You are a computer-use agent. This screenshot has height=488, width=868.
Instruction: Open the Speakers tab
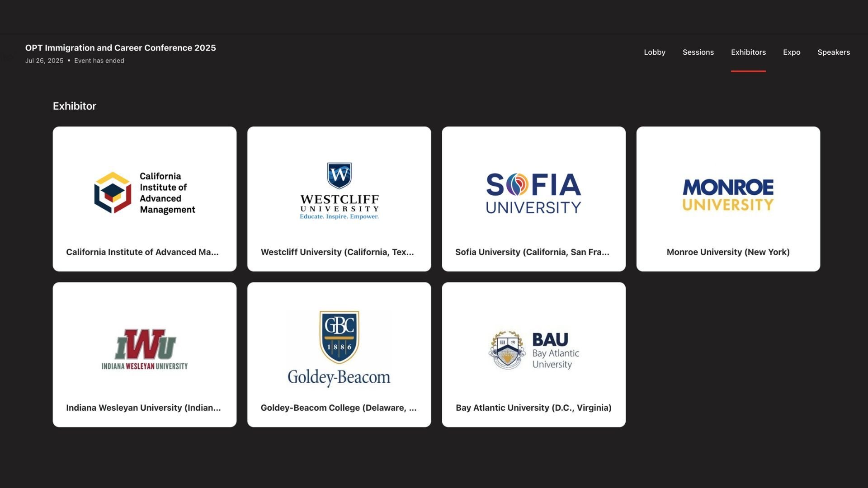click(834, 52)
